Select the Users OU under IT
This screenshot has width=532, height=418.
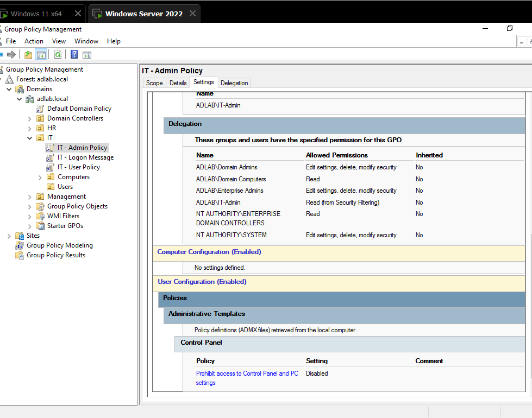65,187
